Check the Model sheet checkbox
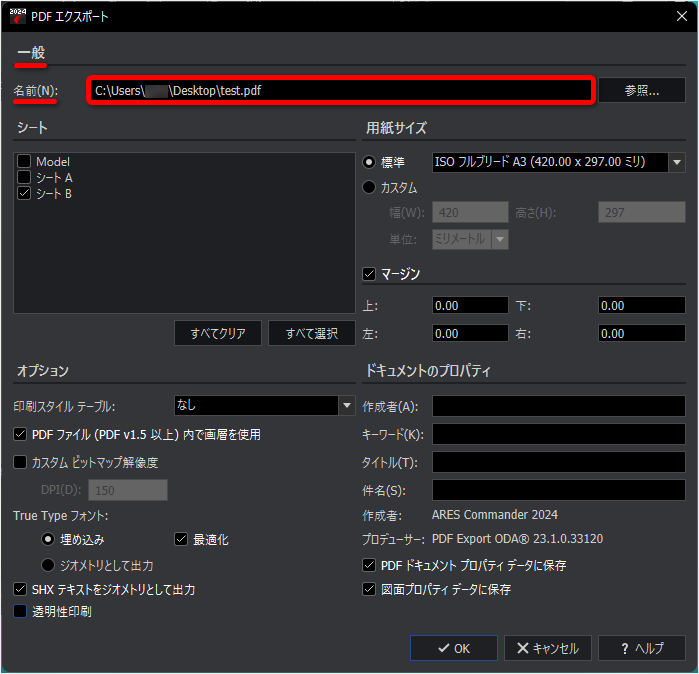 click(24, 161)
